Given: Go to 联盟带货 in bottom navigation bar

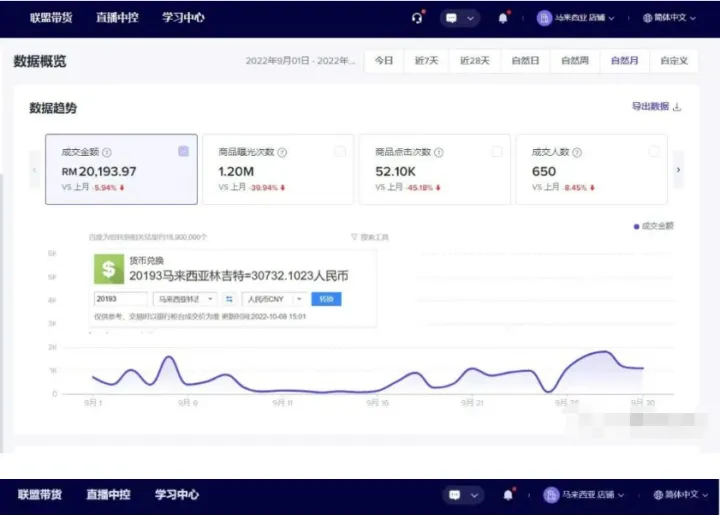Looking at the screenshot, I should [x=39, y=494].
